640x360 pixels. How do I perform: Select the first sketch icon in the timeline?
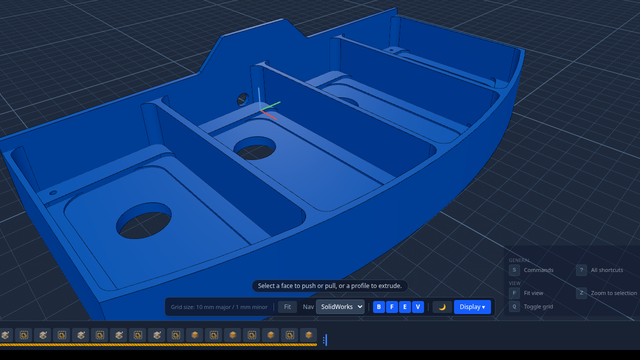tap(24, 335)
